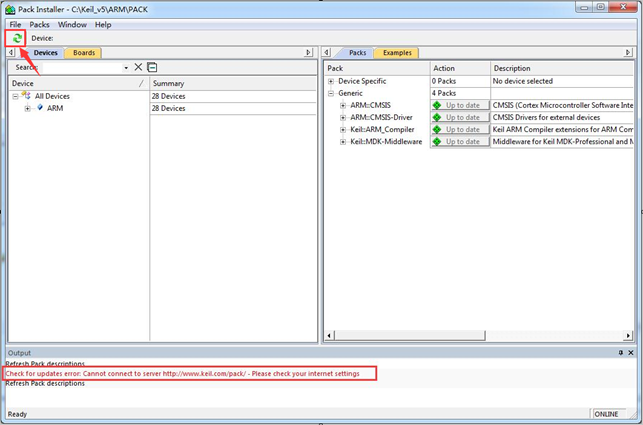Viewport: 643px width, 425px height.
Task: Click the '28 Devices' summary in ARM row
Action: [169, 108]
